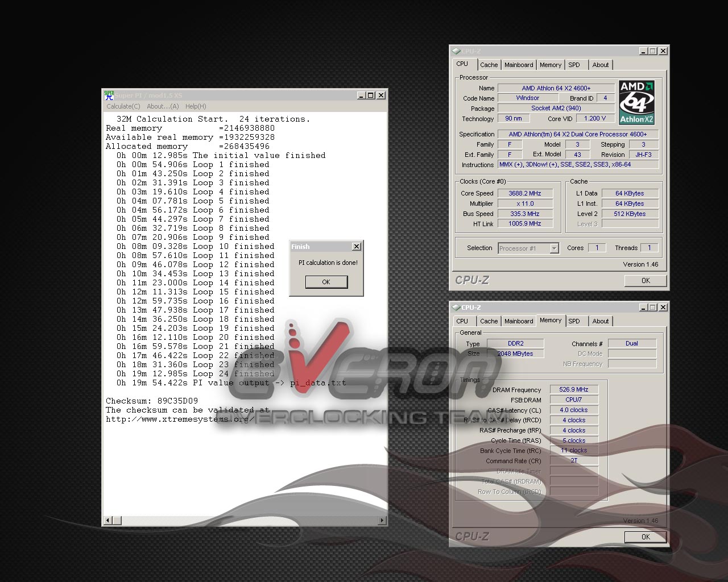Click the bottom CPU-Z window title icon

[456, 307]
